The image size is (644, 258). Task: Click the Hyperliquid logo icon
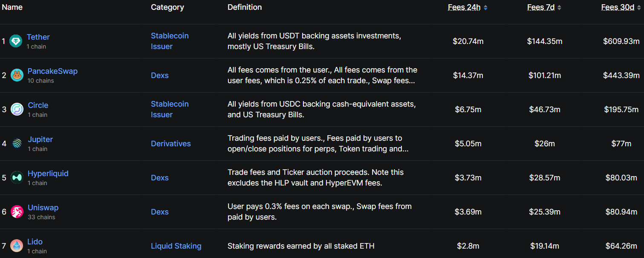pos(17,178)
